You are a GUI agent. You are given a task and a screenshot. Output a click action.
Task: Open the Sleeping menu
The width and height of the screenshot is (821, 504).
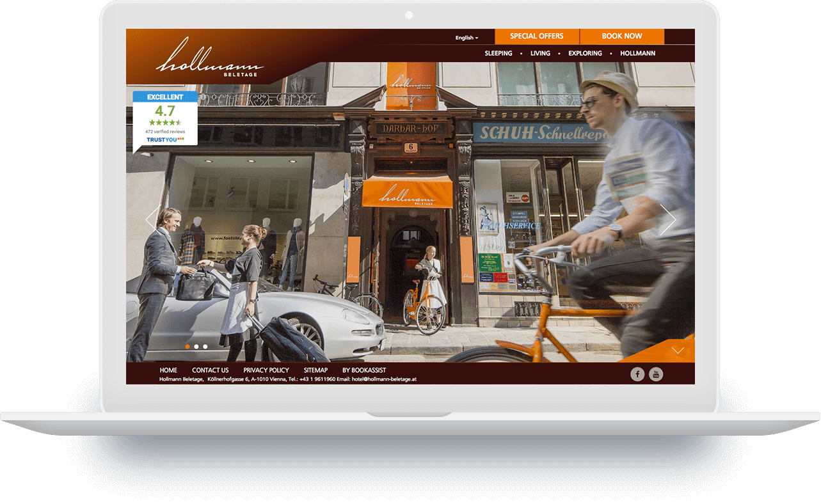498,53
